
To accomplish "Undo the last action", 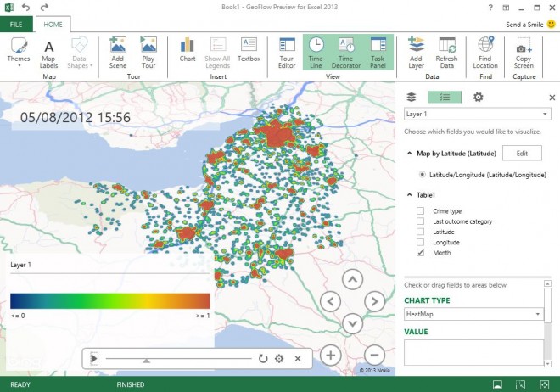I will [25, 7].
